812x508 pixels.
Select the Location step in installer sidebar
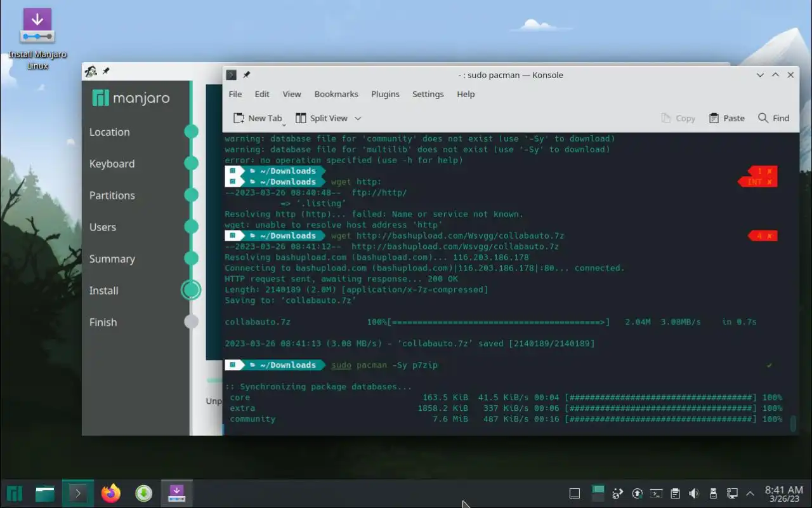pos(109,132)
